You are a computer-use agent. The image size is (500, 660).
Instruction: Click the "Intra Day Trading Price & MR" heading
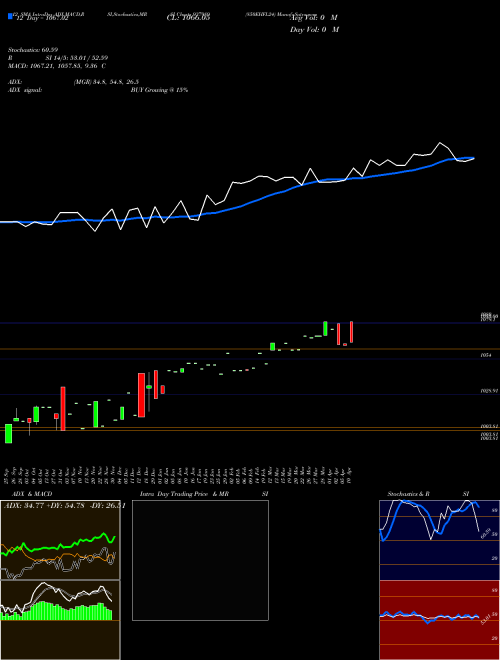184,494
